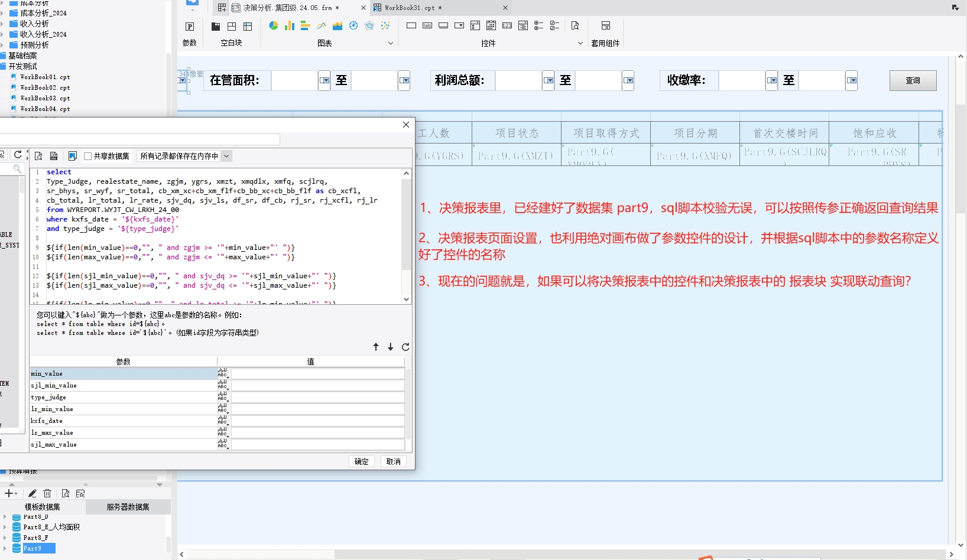Move the parameter down with the down arrow
This screenshot has height=560, width=967.
(x=391, y=347)
